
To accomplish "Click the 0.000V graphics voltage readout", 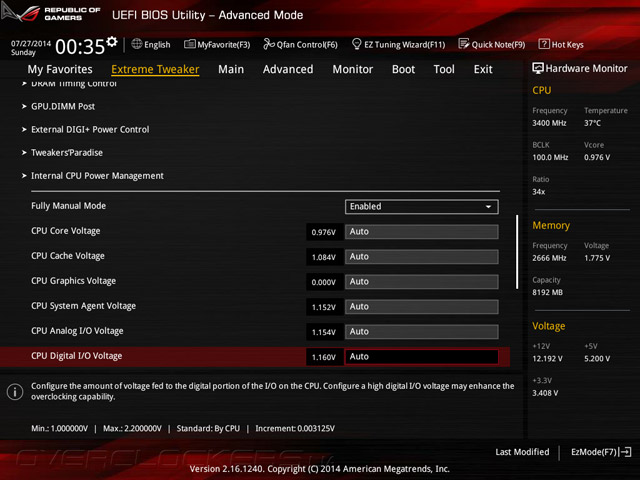I will (x=324, y=282).
